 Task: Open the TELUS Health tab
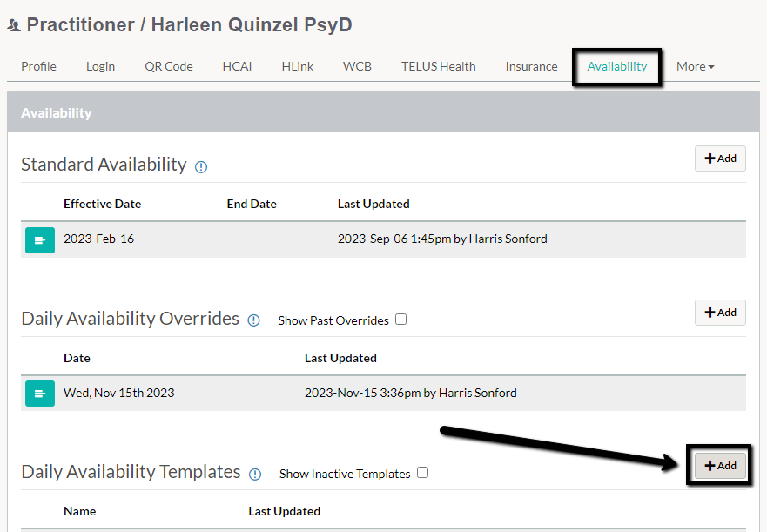click(x=438, y=66)
